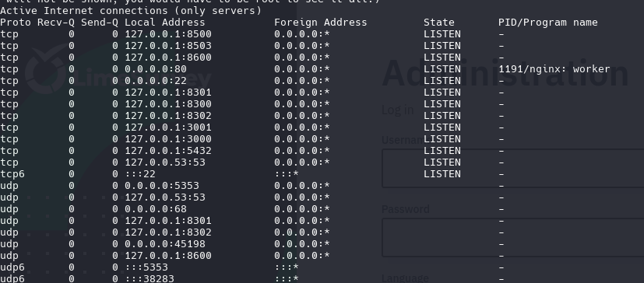Select the udp6 local address :::38283
Viewport: 644px width, 283px height.
coord(150,279)
